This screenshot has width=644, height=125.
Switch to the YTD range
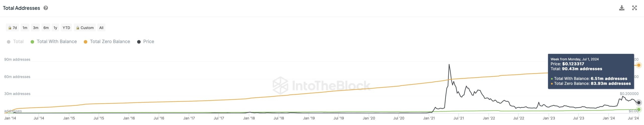point(66,28)
